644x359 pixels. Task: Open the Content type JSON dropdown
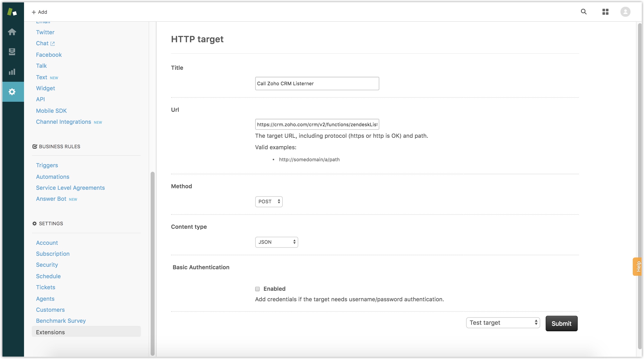pyautogui.click(x=276, y=242)
